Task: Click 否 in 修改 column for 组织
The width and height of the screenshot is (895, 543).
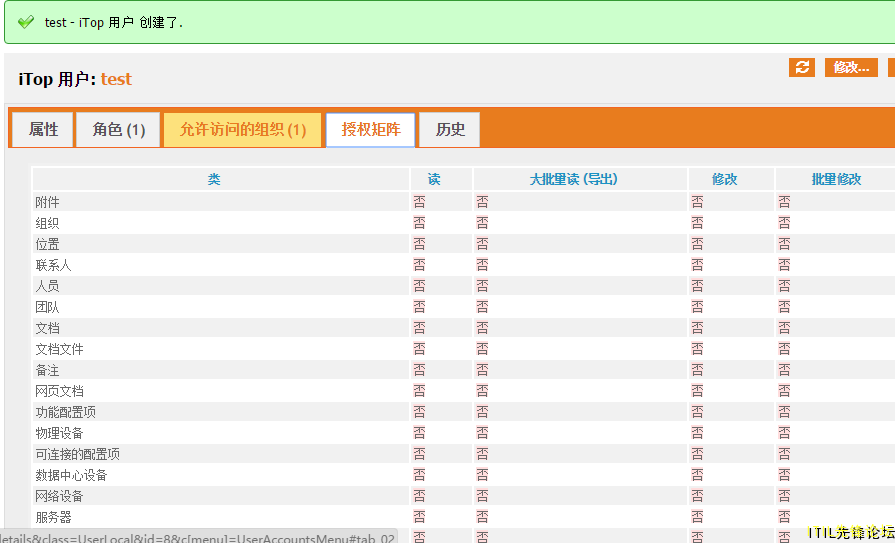Action: tap(698, 223)
